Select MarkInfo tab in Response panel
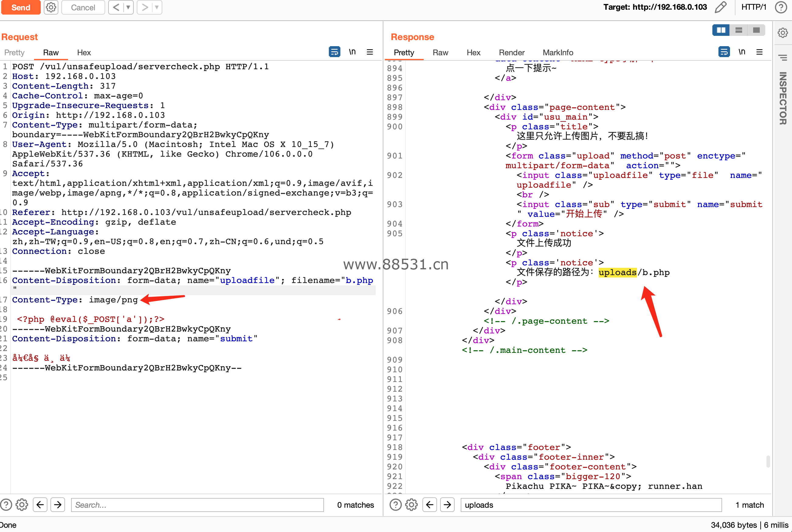This screenshot has height=532, width=792. pos(558,53)
